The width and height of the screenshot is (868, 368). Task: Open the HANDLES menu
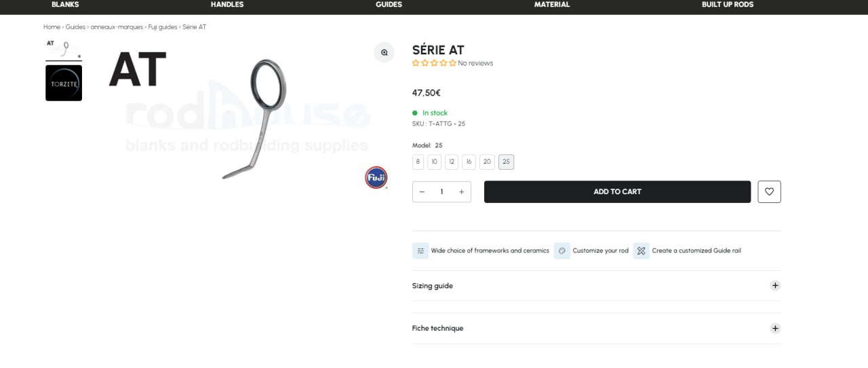pos(227,5)
